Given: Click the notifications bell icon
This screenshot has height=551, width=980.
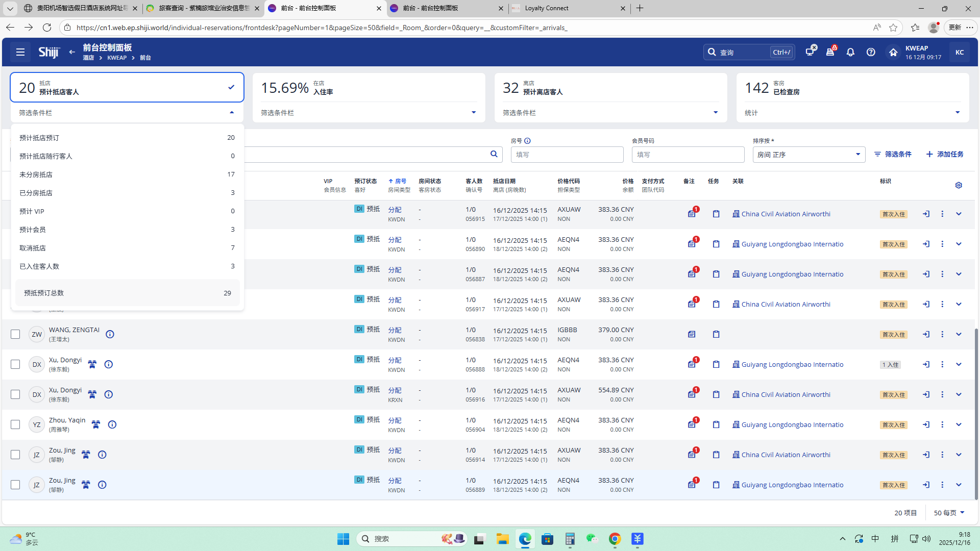Looking at the screenshot, I should (x=850, y=52).
